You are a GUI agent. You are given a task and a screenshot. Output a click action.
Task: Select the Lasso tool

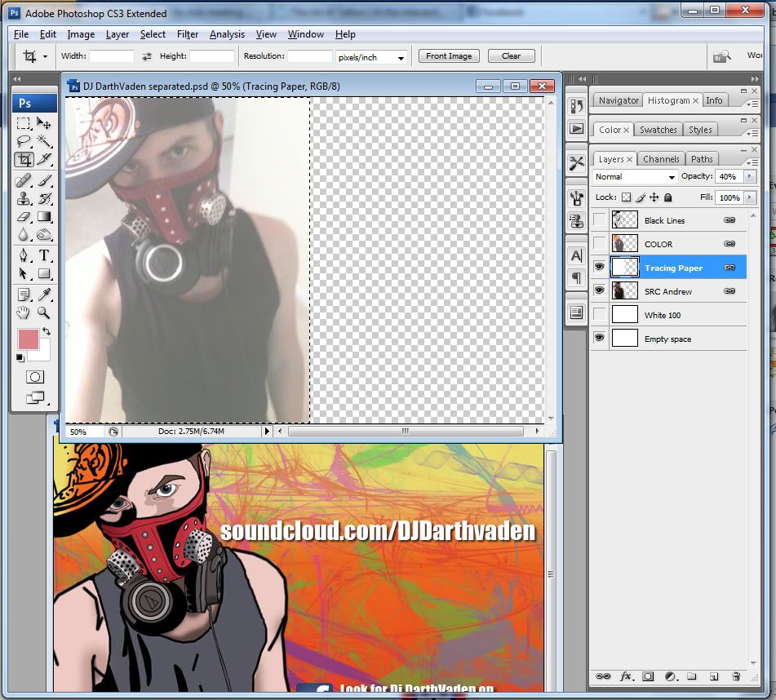point(24,141)
